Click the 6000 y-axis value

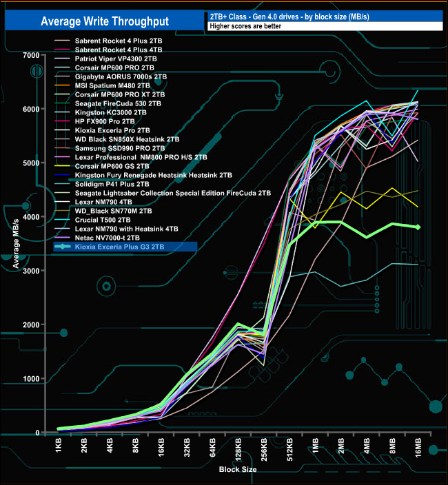point(31,109)
